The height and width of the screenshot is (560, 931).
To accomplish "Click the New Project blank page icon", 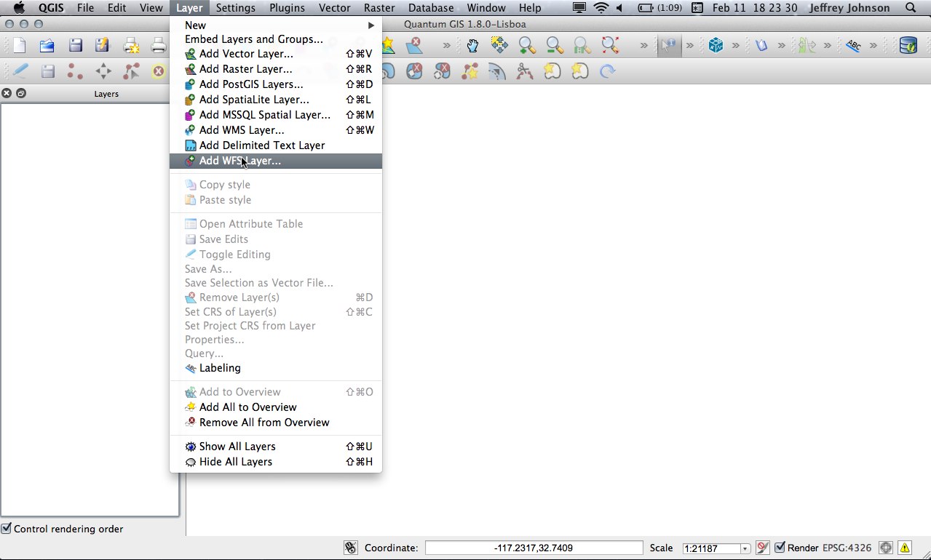I will click(x=19, y=46).
